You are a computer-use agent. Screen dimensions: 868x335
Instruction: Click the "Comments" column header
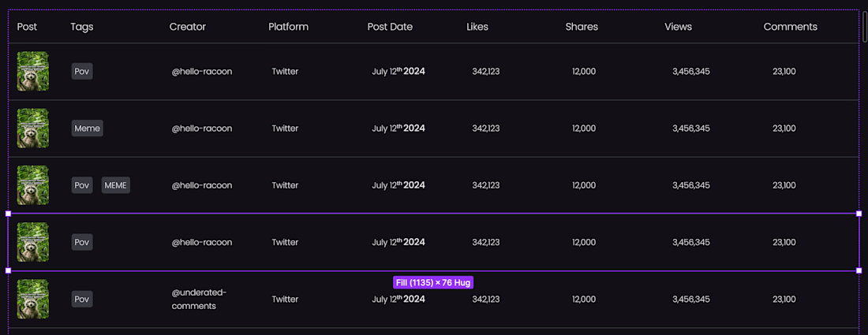click(790, 27)
